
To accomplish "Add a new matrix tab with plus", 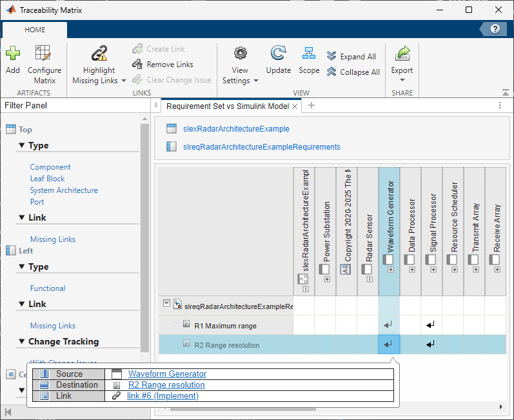I will point(311,106).
